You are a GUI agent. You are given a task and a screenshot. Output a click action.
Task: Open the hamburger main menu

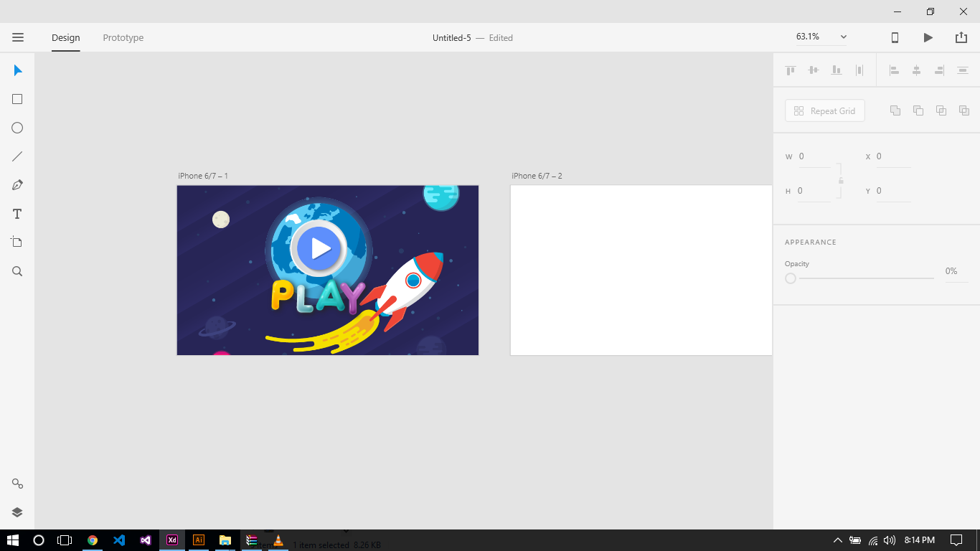[18, 37]
